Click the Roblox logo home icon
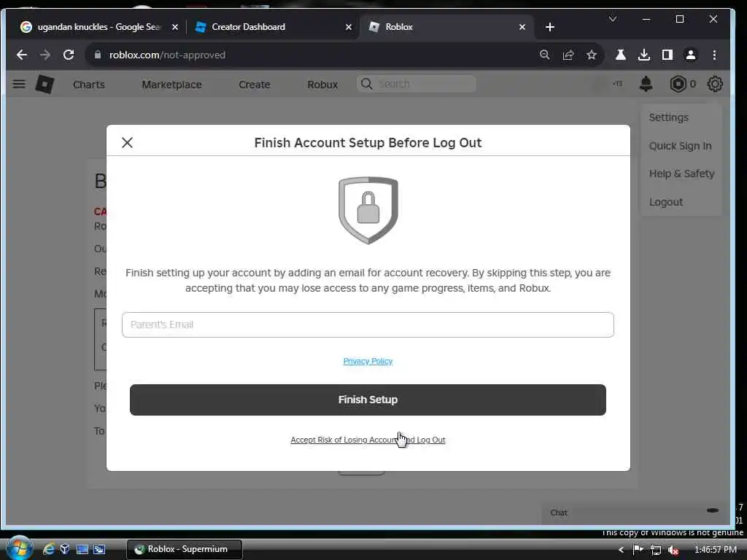Image resolution: width=747 pixels, height=560 pixels. [x=44, y=85]
